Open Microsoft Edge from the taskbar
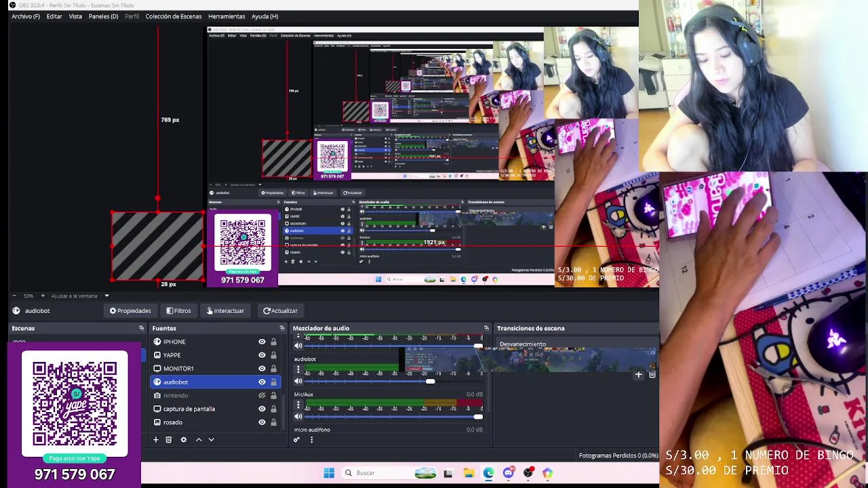 pyautogui.click(x=488, y=473)
